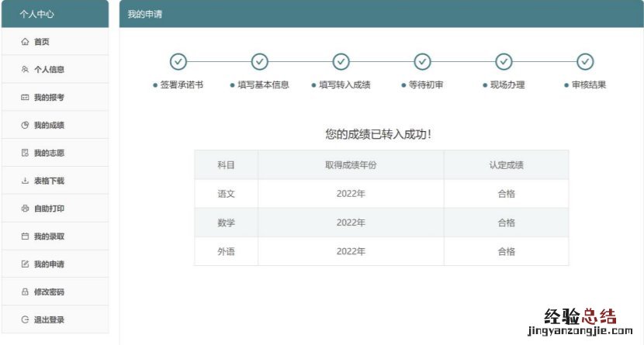Image resolution: width=644 pixels, height=345 pixels.
Task: Click the logout icon beside 退出登录
Action: tap(25, 319)
